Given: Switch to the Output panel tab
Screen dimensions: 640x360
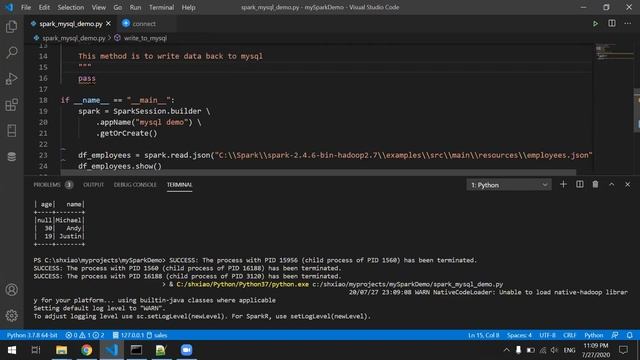Looking at the screenshot, I should (93, 185).
